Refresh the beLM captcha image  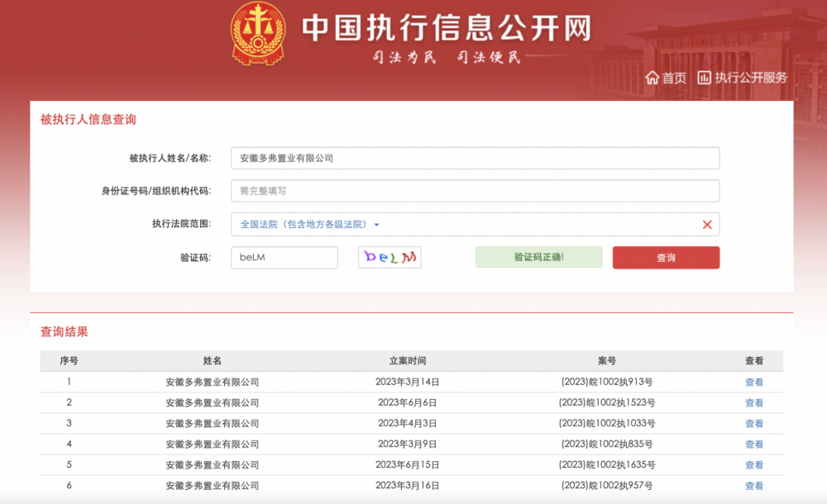tap(390, 257)
